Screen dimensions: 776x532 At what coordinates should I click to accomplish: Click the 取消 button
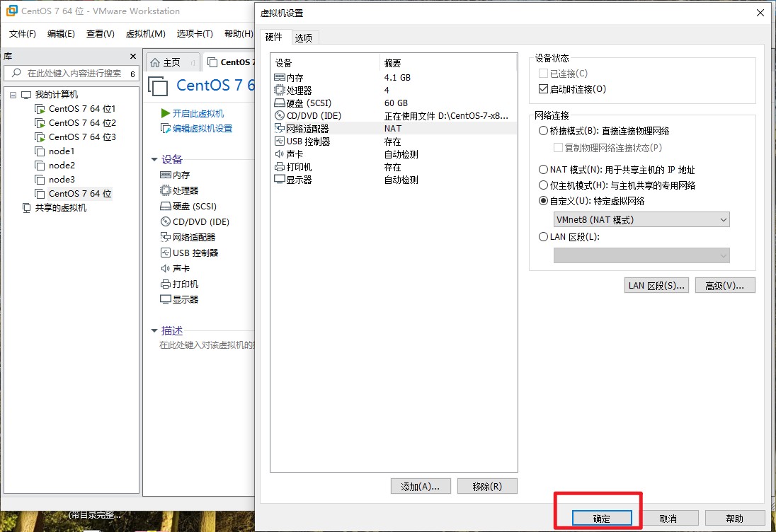pos(668,518)
